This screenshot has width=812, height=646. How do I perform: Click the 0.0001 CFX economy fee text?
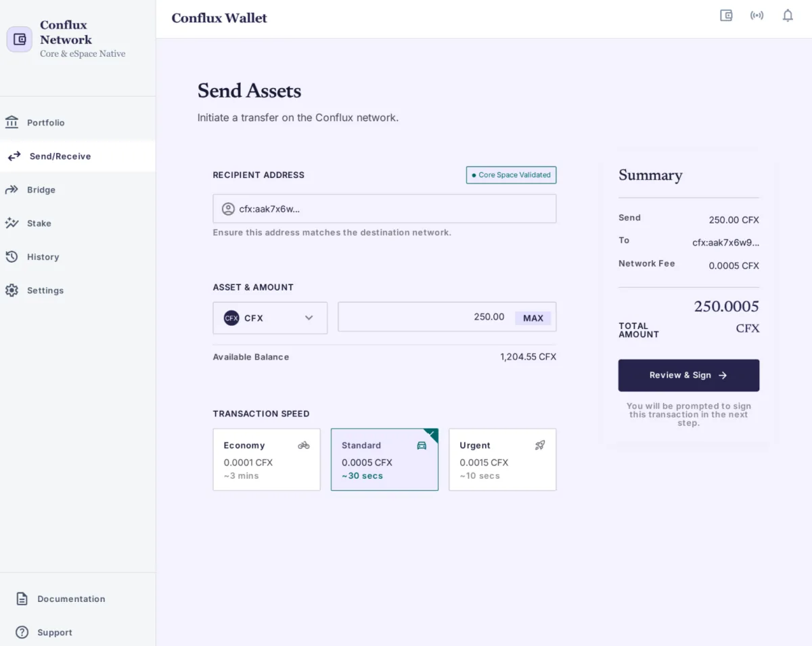[248, 462]
